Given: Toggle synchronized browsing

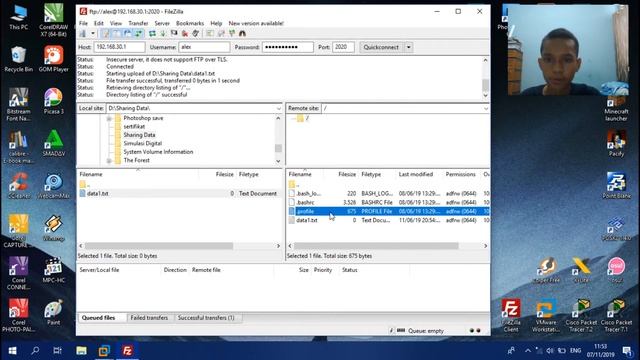Looking at the screenshot, I should coord(232,33).
